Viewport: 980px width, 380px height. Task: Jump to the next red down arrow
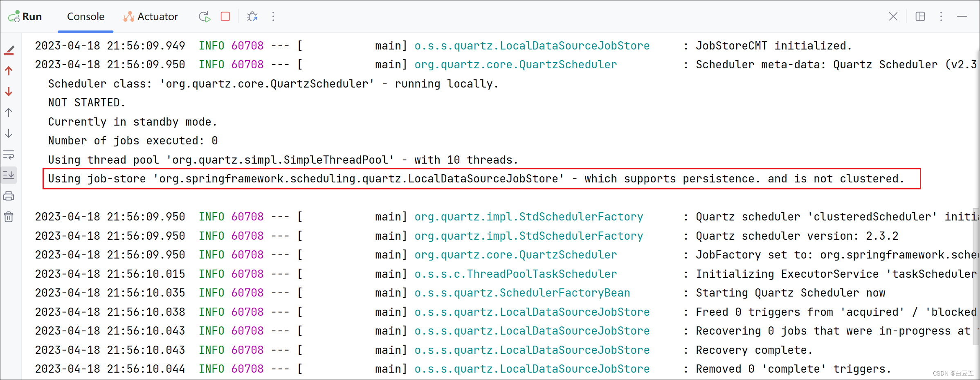[9, 92]
